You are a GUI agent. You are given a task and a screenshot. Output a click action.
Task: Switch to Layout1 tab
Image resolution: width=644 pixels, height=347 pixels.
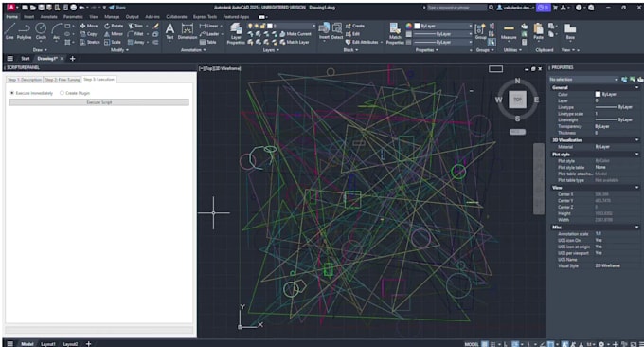click(x=48, y=344)
